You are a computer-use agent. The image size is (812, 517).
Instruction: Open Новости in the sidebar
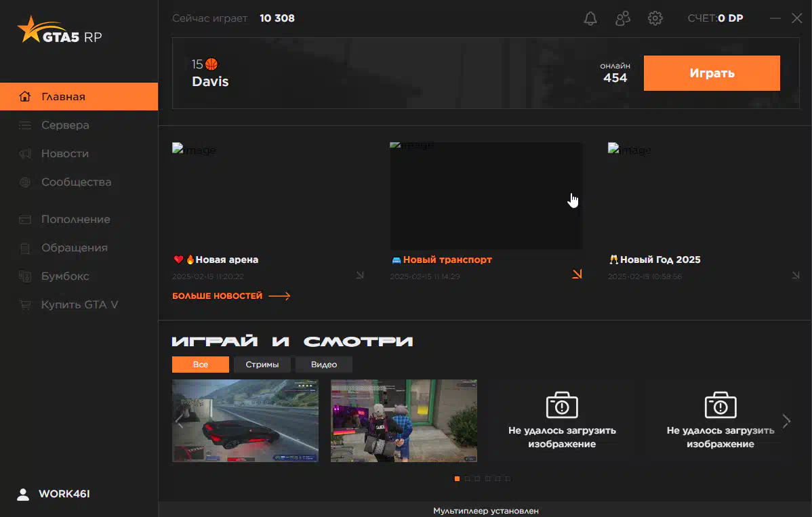65,154
